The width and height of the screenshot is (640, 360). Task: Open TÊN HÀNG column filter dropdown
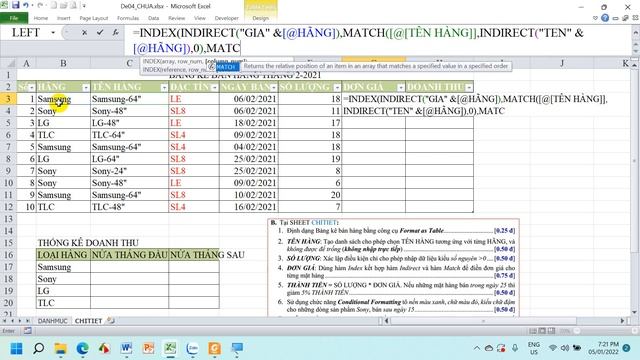click(x=164, y=87)
